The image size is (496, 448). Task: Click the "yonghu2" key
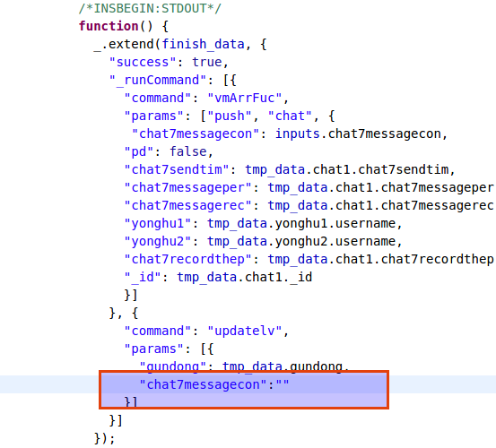pyautogui.click(x=158, y=242)
